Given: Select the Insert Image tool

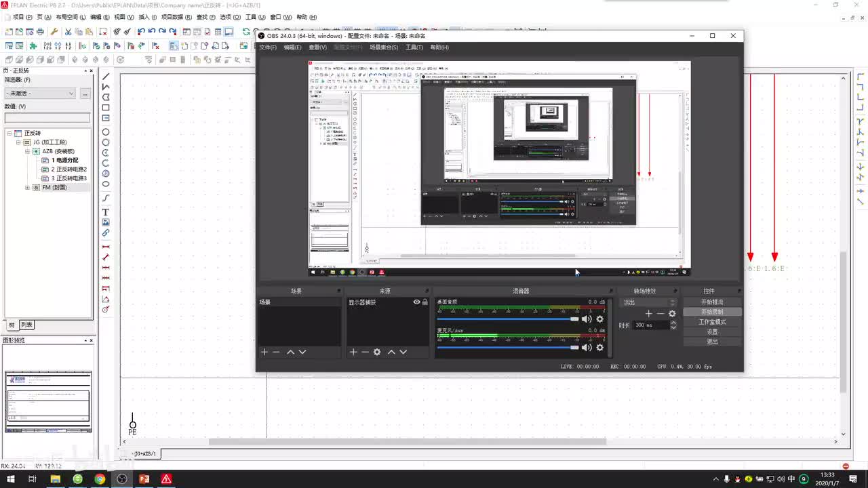Looking at the screenshot, I should point(106,222).
